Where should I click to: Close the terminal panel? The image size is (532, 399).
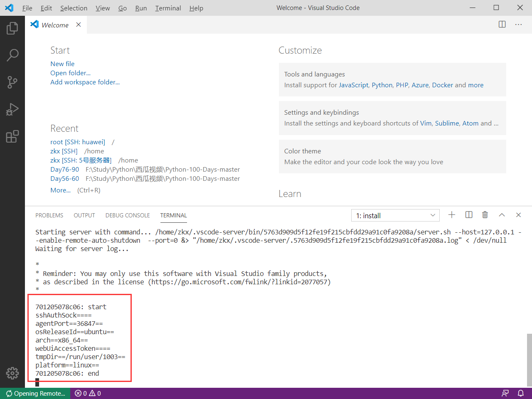(518, 215)
